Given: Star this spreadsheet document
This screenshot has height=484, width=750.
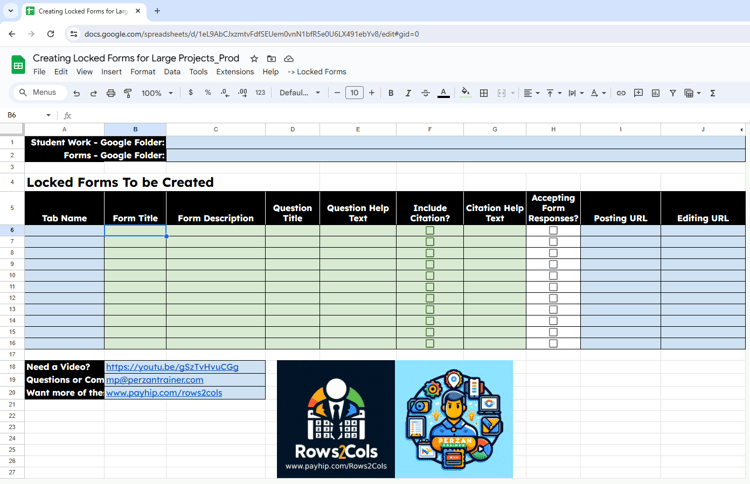Looking at the screenshot, I should pyautogui.click(x=254, y=59).
